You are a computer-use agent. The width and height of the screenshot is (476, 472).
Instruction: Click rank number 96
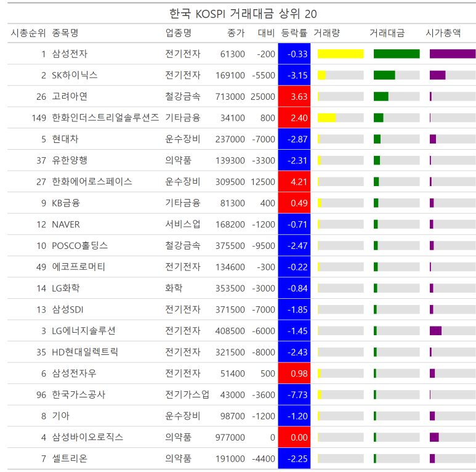point(41,394)
